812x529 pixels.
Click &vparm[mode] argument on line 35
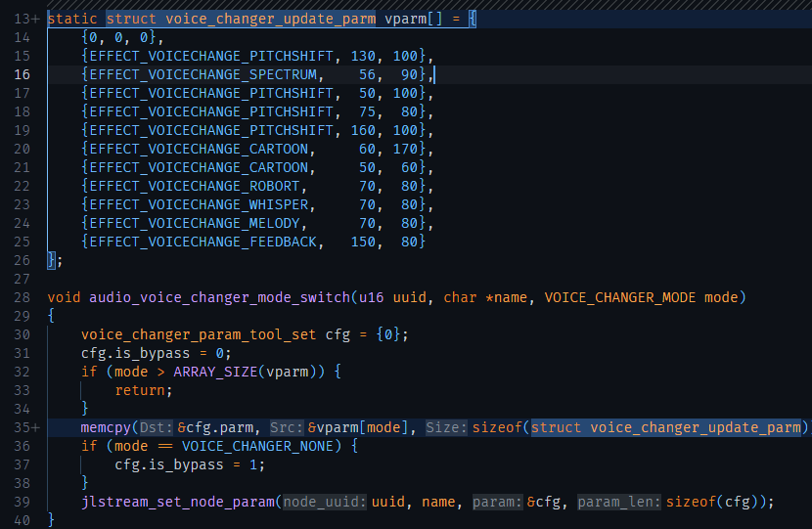(x=358, y=427)
